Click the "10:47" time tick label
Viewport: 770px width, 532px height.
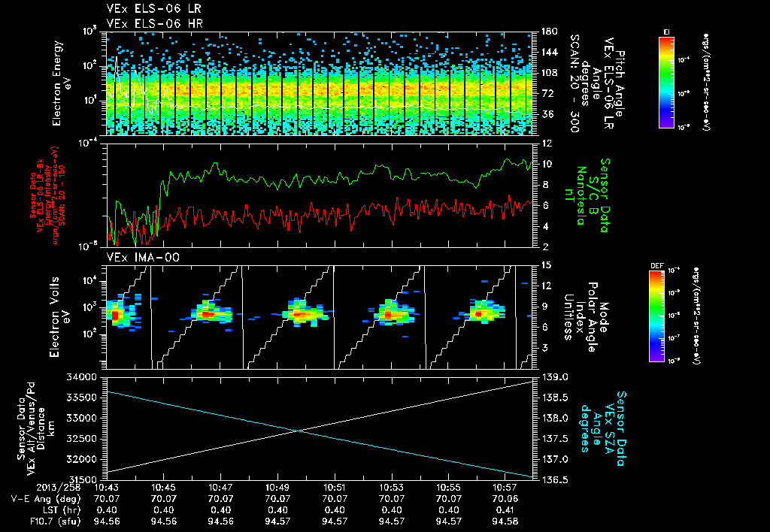tap(221, 488)
